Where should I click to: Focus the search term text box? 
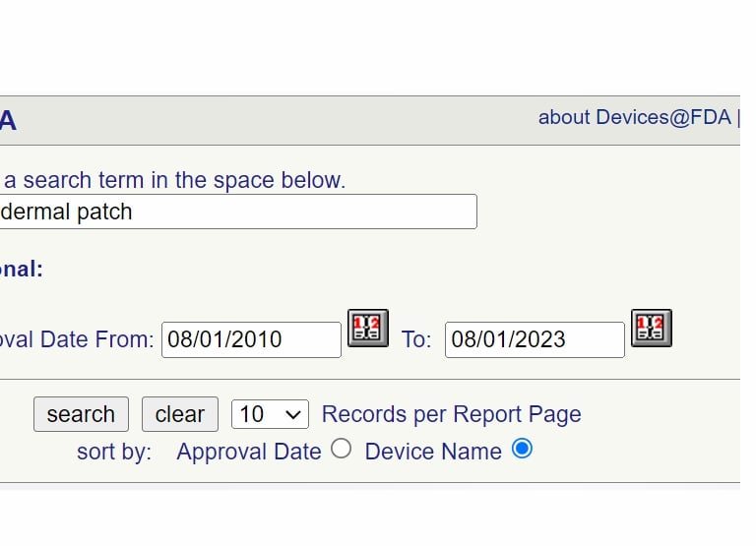pyautogui.click(x=236, y=212)
